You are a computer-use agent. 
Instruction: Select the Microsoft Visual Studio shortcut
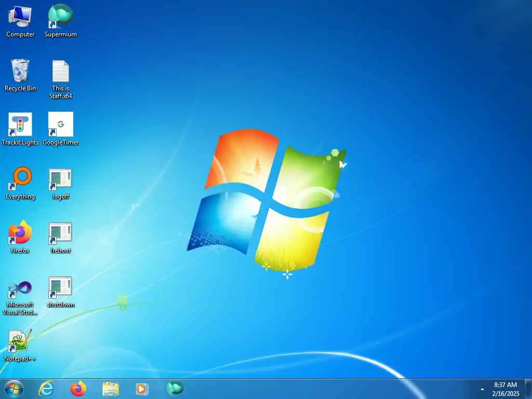pyautogui.click(x=20, y=298)
